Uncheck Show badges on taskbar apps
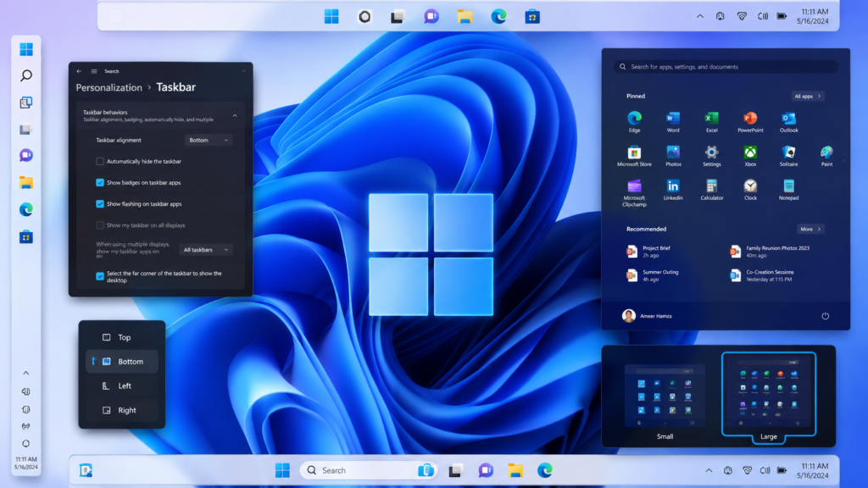Viewport: 868px width, 488px height. click(100, 183)
